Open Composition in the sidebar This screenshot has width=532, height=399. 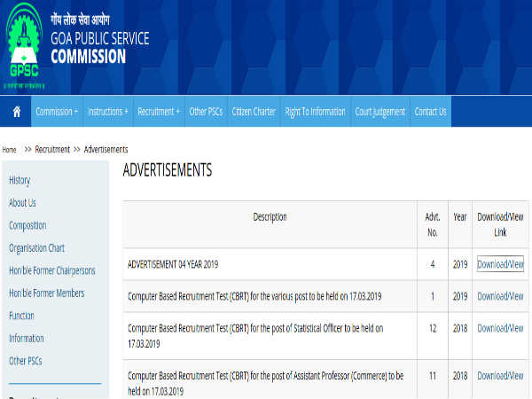pos(27,225)
